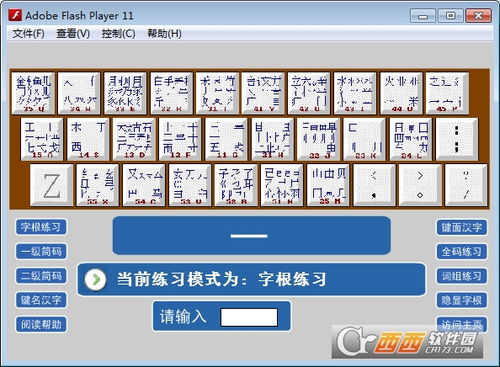Click the Y key labeled 41
Screen dimensions: 500x367
tap(263, 93)
